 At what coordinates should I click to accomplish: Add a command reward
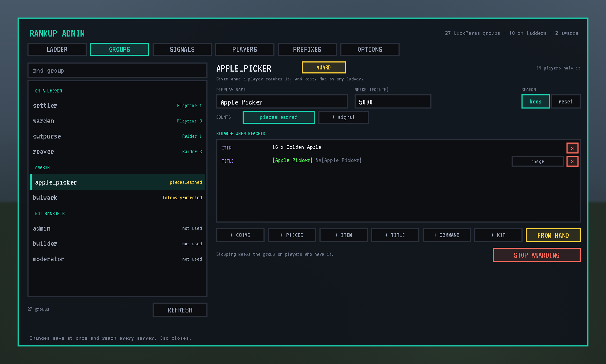coord(446,235)
